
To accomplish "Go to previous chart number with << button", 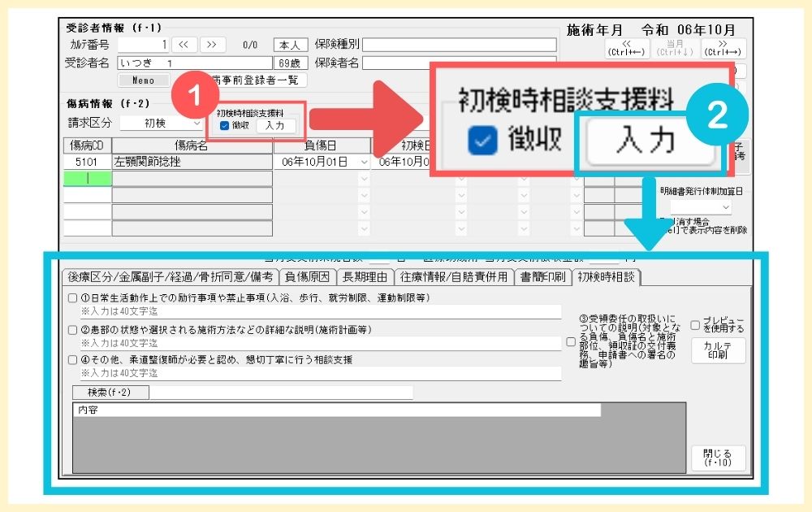I will point(184,45).
